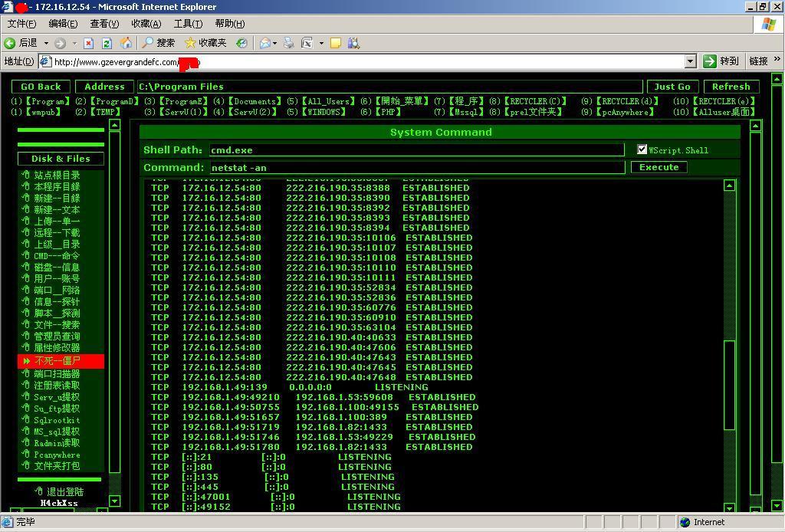Click the browser Refresh icon
Viewport: 785px width, 532px height.
[107, 43]
